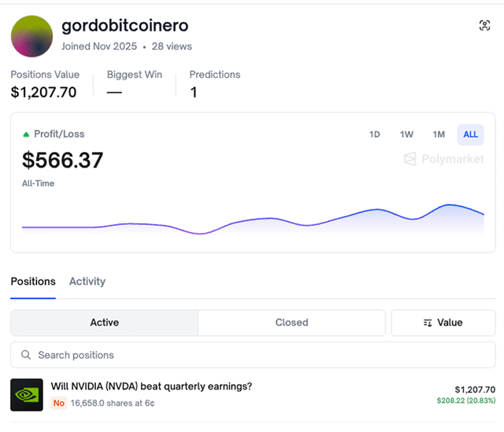Click the magnifier icon in the search box

(27, 355)
